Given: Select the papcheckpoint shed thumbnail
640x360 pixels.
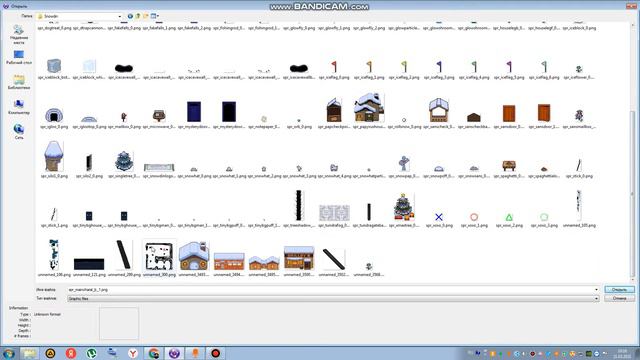Looking at the screenshot, I should [x=334, y=110].
